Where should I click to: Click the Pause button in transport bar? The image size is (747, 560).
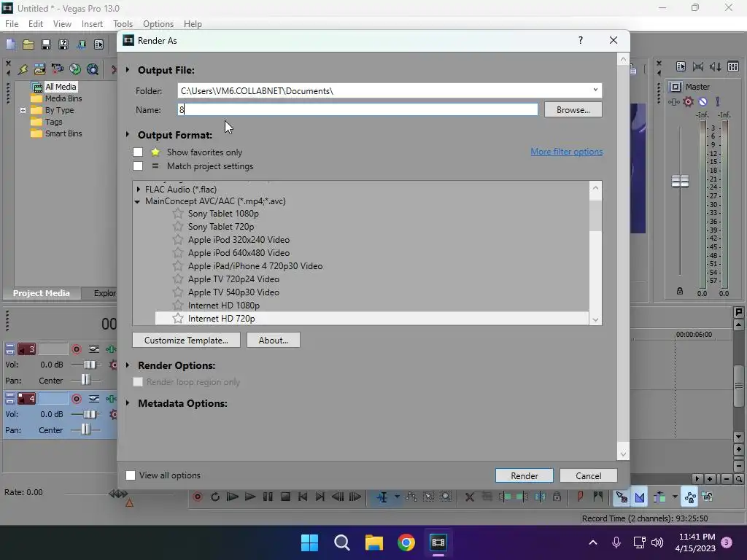pyautogui.click(x=268, y=497)
